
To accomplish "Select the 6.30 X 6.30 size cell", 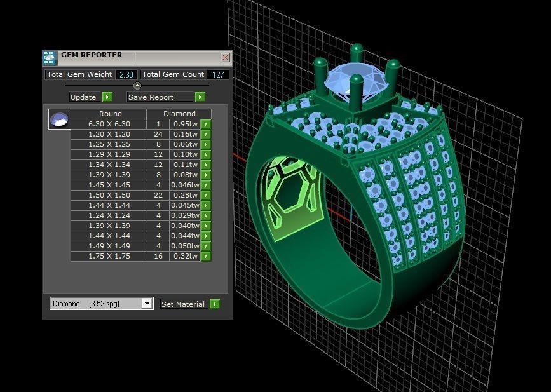I will pyautogui.click(x=109, y=124).
